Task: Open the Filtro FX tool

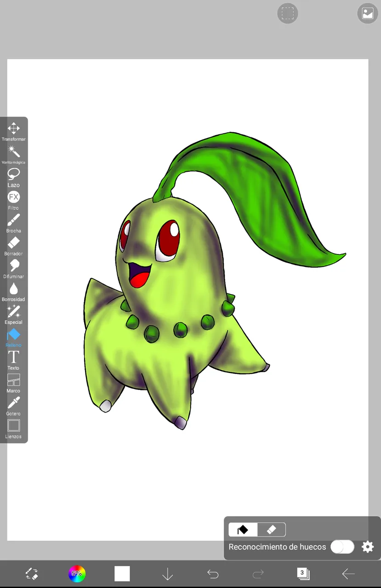Action: 14,200
